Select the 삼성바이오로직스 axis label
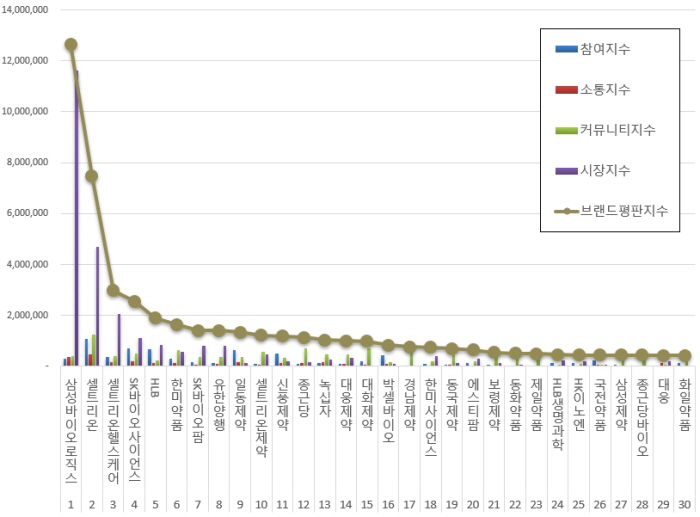 71,431
